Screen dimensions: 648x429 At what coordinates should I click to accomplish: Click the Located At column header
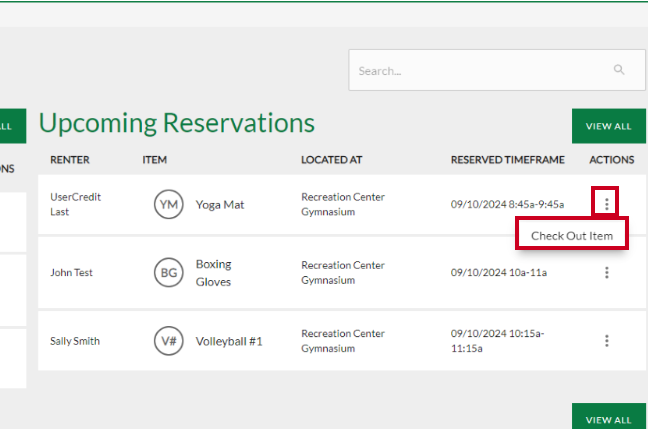click(x=331, y=160)
